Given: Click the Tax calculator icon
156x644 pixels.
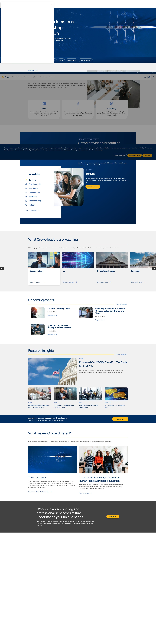Looking at the screenshot, I should pos(78,103).
